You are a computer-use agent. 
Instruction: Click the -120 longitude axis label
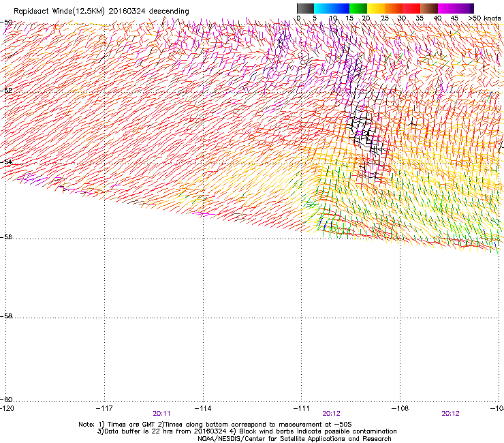pyautogui.click(x=7, y=408)
